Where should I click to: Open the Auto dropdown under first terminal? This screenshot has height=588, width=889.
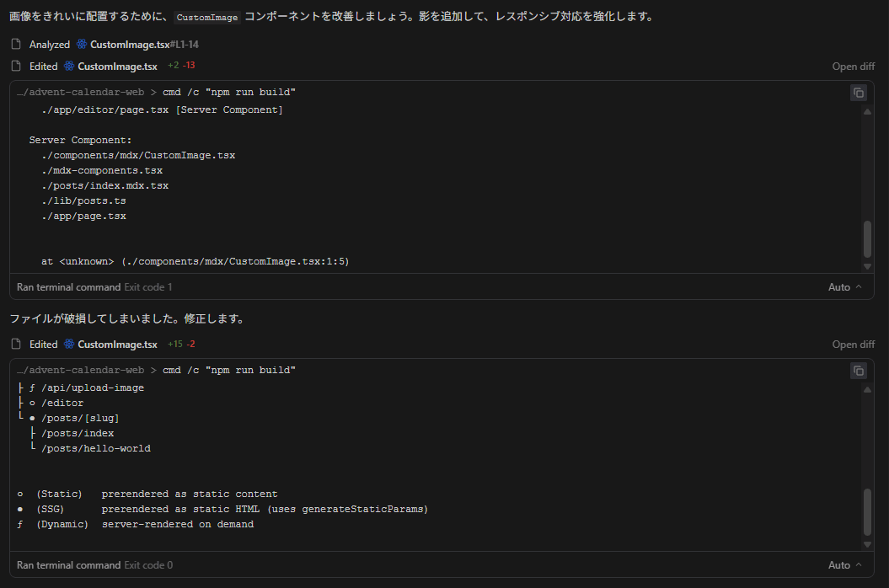pyautogui.click(x=844, y=287)
